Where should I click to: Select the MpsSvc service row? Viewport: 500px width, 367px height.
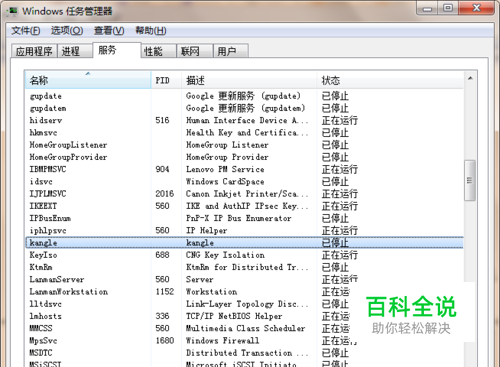[244, 340]
